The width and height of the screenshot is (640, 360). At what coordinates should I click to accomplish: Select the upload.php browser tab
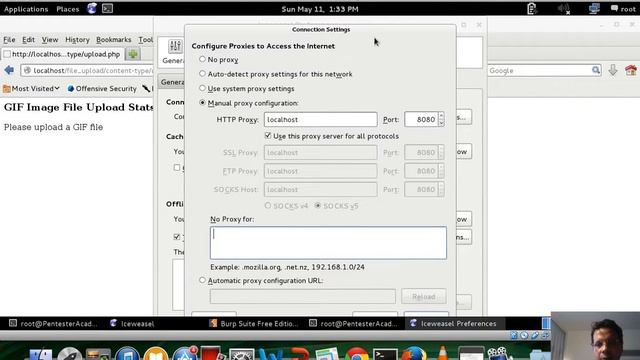click(x=62, y=54)
